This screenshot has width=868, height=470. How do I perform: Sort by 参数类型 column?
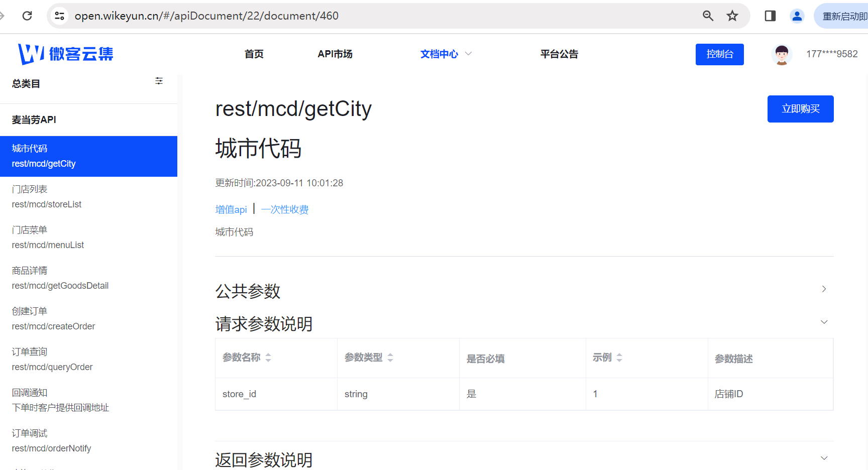click(390, 358)
